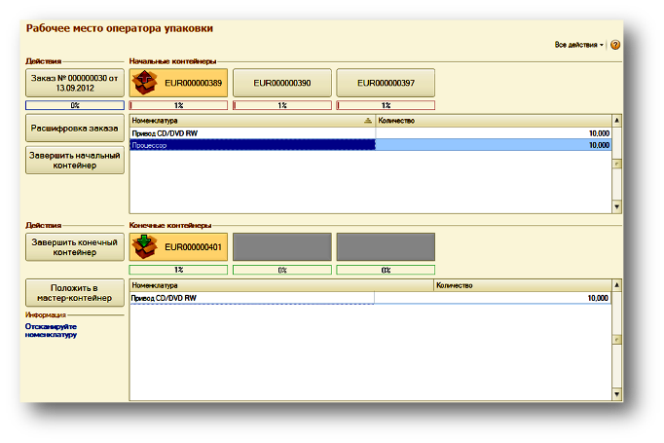
Task: Click the Номенклатура header in bottom table
Action: (282, 285)
